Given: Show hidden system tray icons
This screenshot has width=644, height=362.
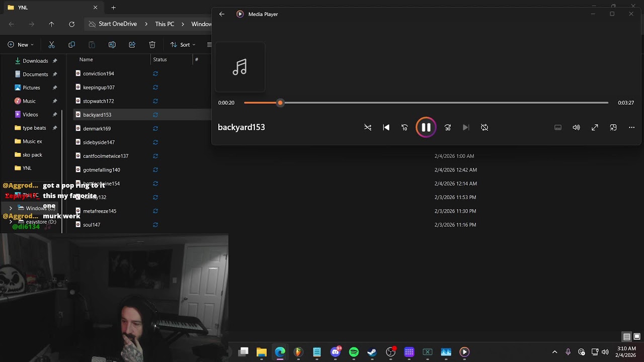Looking at the screenshot, I should pyautogui.click(x=554, y=352).
